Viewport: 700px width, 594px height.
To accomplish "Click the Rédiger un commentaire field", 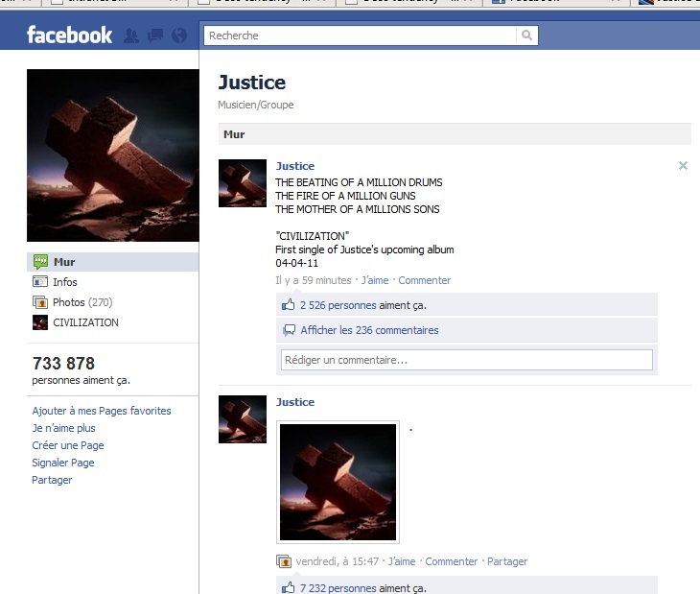I will 467,360.
